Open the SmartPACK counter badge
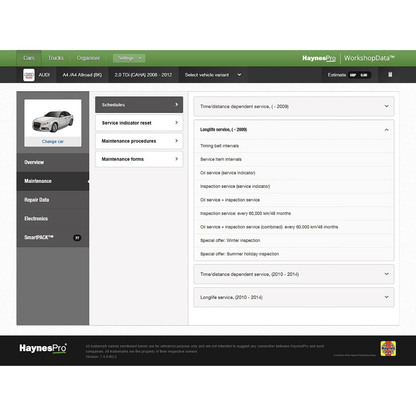Screen dimensions: 416x416 click(77, 238)
